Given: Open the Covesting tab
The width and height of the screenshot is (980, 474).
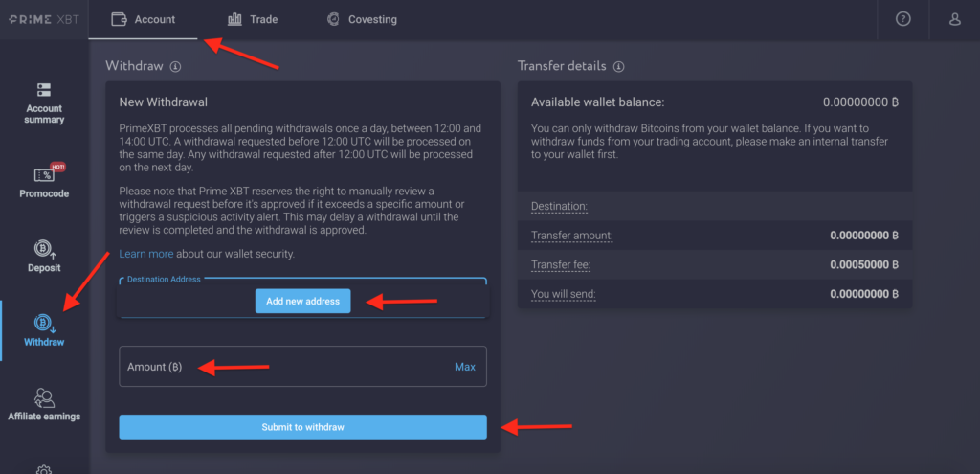Looking at the screenshot, I should pyautogui.click(x=362, y=19).
